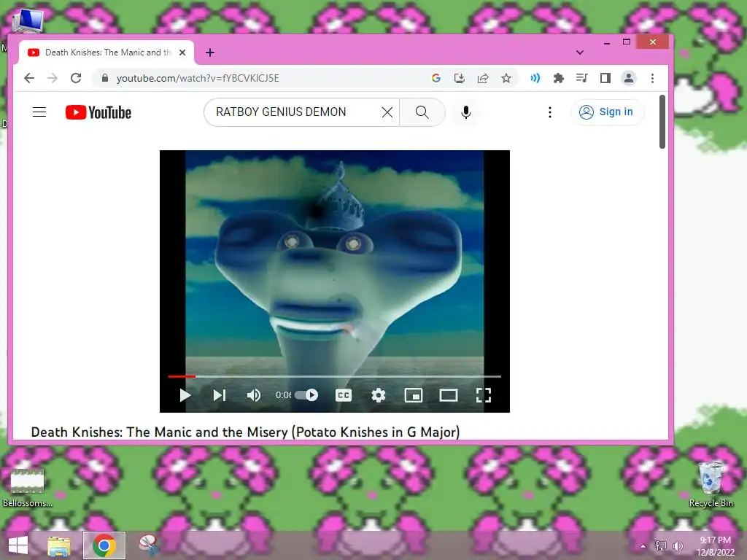Switch to theater mode
This screenshot has height=560, width=747.
[x=449, y=395]
